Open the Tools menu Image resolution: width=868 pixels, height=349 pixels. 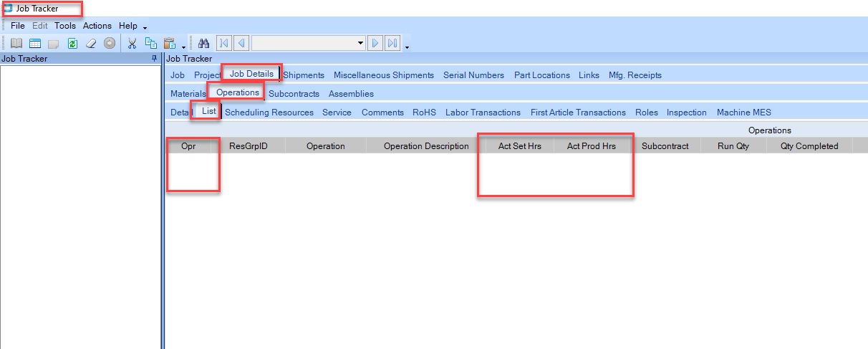(x=65, y=26)
